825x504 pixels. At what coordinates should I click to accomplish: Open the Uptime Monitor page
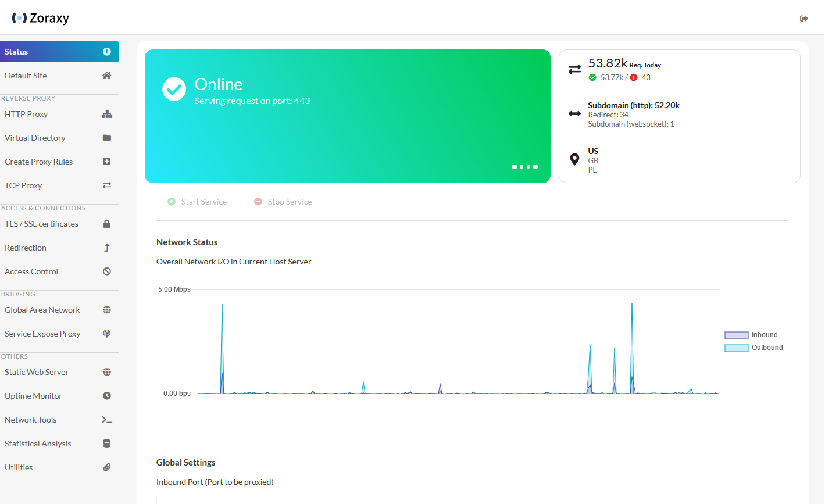point(59,396)
